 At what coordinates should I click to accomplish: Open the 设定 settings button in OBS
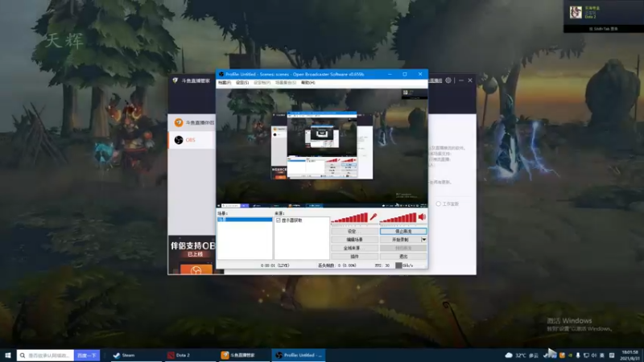(354, 232)
